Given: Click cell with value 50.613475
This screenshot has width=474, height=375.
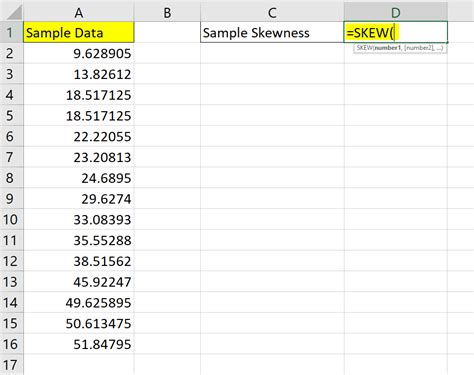Looking at the screenshot, I should pos(79,323).
